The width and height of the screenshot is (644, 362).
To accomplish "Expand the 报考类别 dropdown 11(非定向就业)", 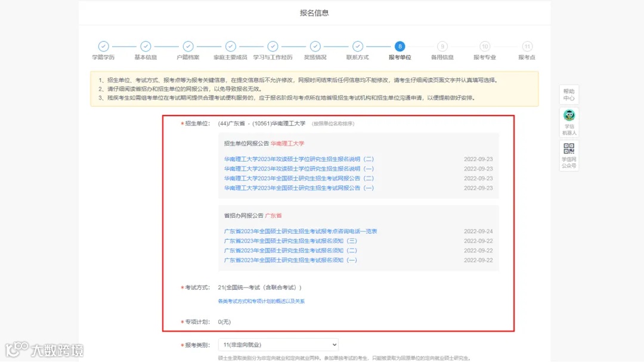I will pyautogui.click(x=278, y=345).
